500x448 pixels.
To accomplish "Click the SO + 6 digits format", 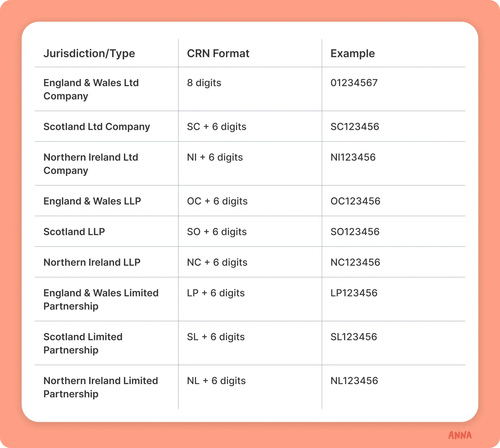I will 217,232.
